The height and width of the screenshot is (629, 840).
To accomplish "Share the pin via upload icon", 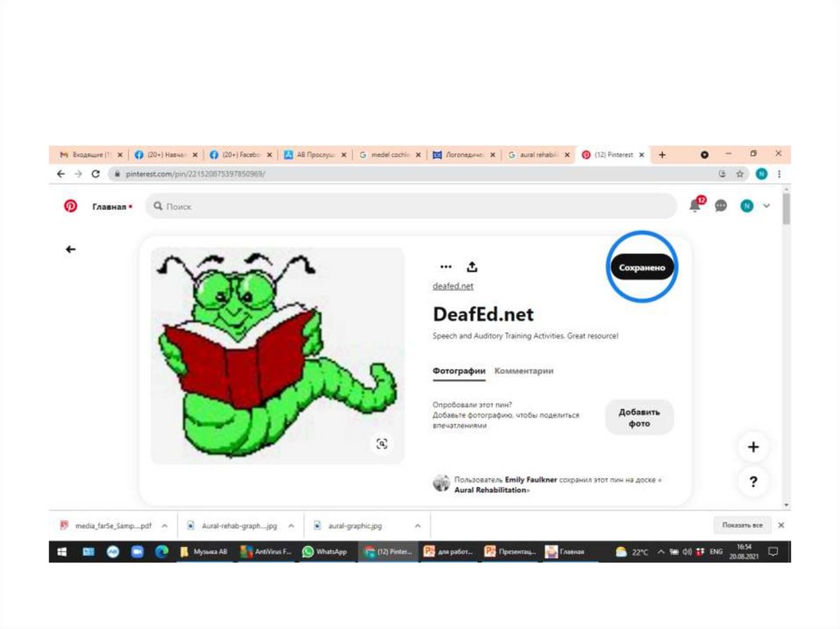I will [x=472, y=267].
